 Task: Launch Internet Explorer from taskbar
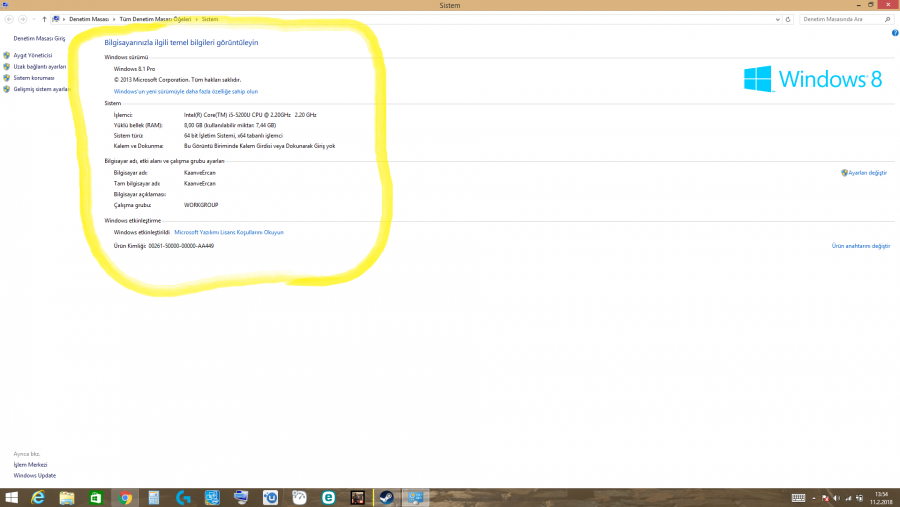click(x=38, y=498)
